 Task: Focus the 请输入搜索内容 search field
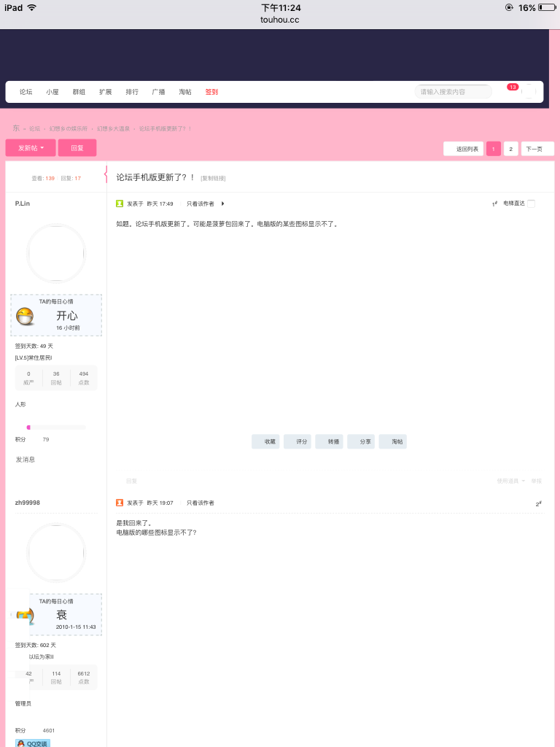453,92
